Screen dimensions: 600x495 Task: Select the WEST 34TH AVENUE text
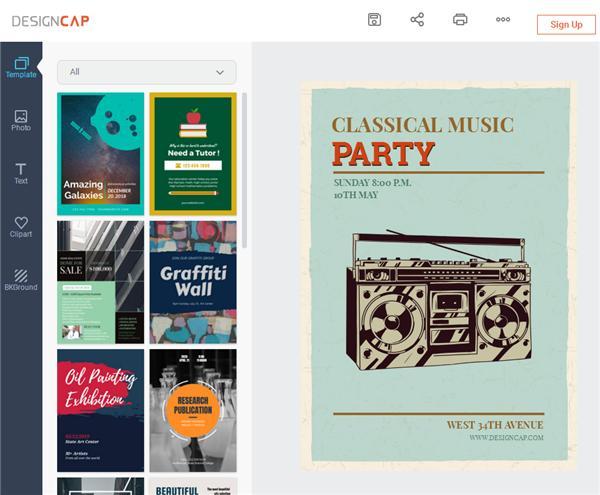click(495, 425)
